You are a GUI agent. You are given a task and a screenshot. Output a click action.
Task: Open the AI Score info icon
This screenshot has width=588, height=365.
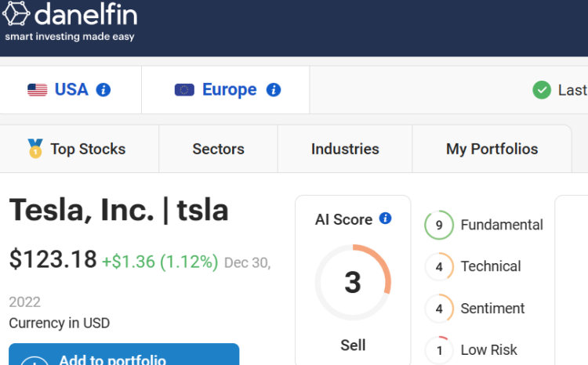(x=385, y=218)
